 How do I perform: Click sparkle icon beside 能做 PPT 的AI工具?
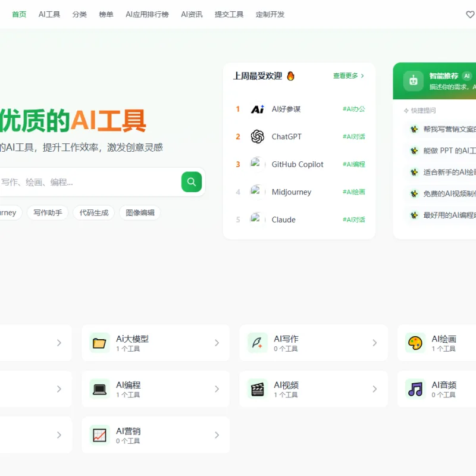[x=414, y=151]
